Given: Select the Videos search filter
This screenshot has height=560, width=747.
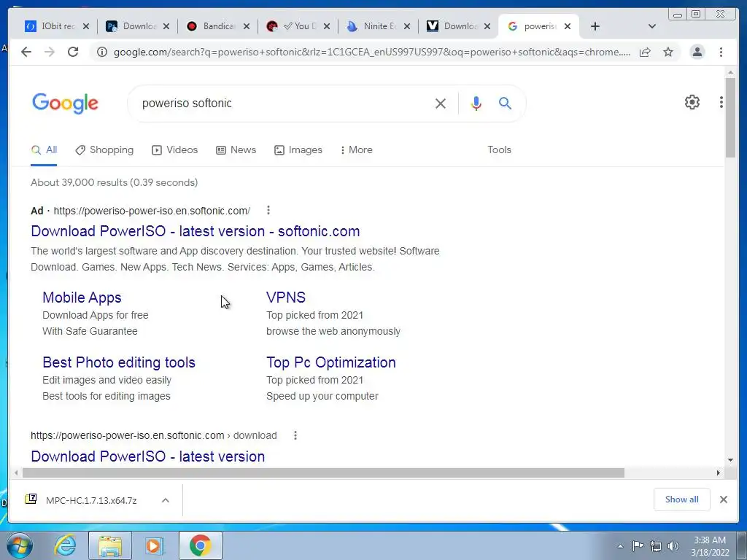Looking at the screenshot, I should coord(174,149).
